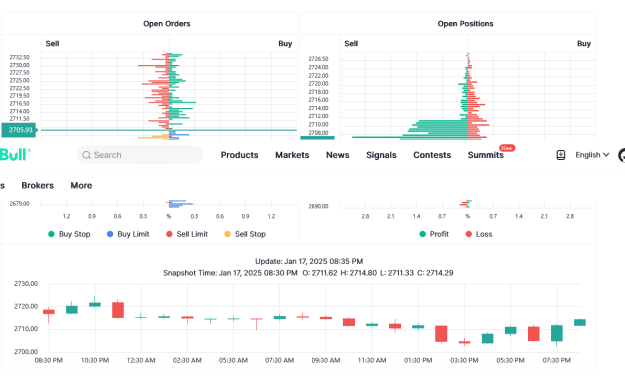Expand the More tab
This screenshot has height=383, width=625.
81,185
